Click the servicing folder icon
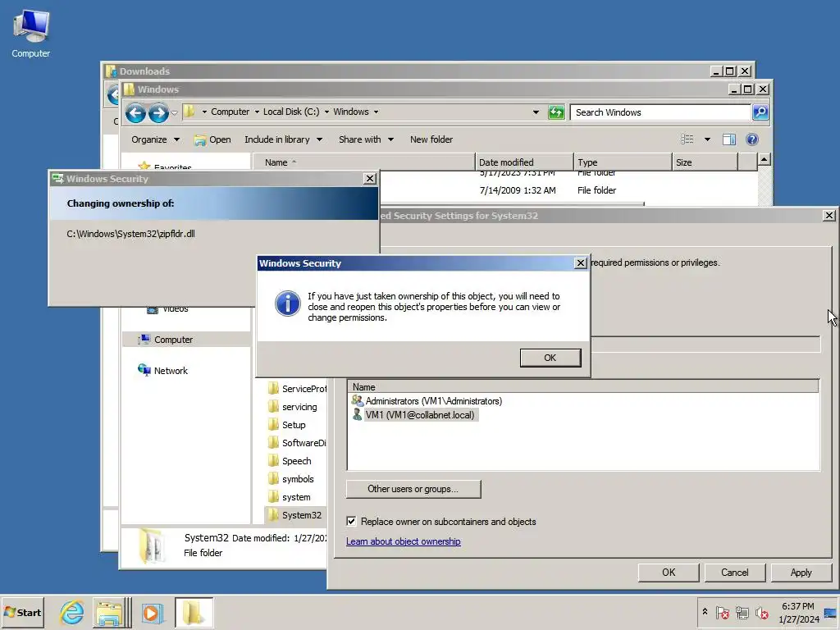The width and height of the screenshot is (840, 630). pyautogui.click(x=273, y=407)
